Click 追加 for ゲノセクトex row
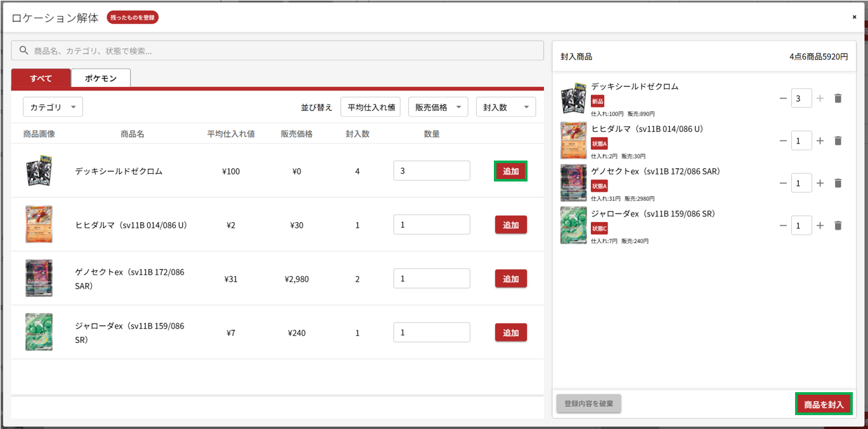The height and width of the screenshot is (429, 868). [x=510, y=279]
